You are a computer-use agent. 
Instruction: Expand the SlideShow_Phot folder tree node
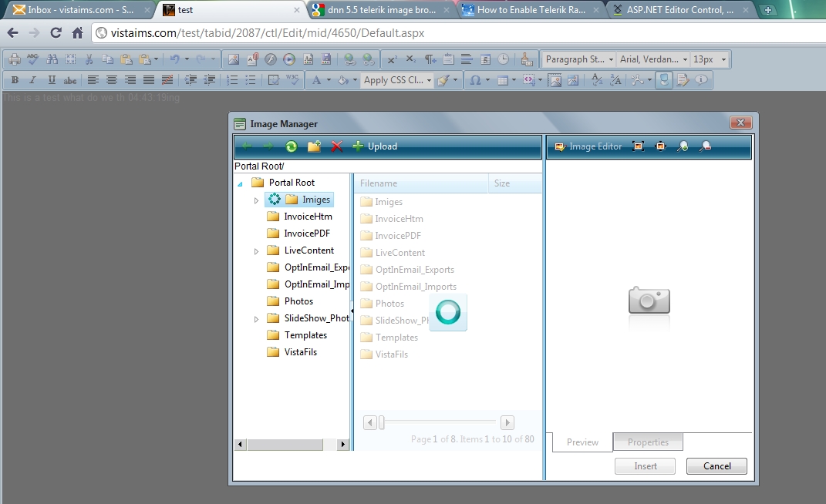(x=257, y=319)
